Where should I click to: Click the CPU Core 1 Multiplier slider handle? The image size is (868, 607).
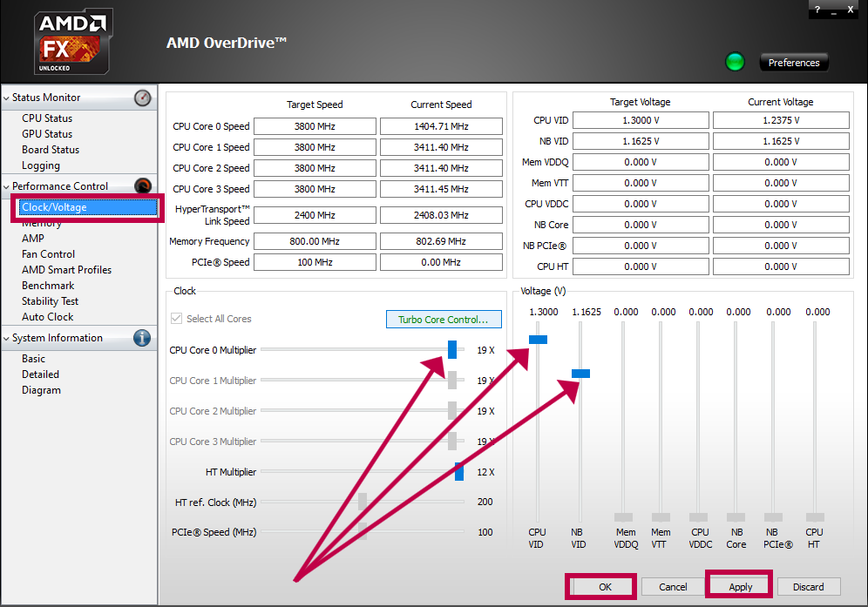click(x=452, y=380)
